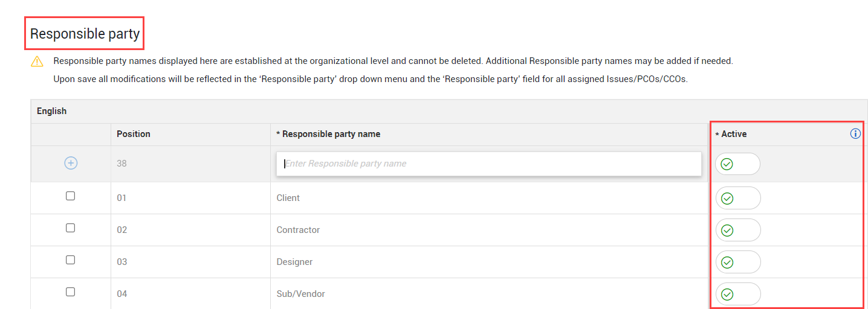Toggle Active switch for new row 38
This screenshot has height=309, width=868.
(737, 164)
